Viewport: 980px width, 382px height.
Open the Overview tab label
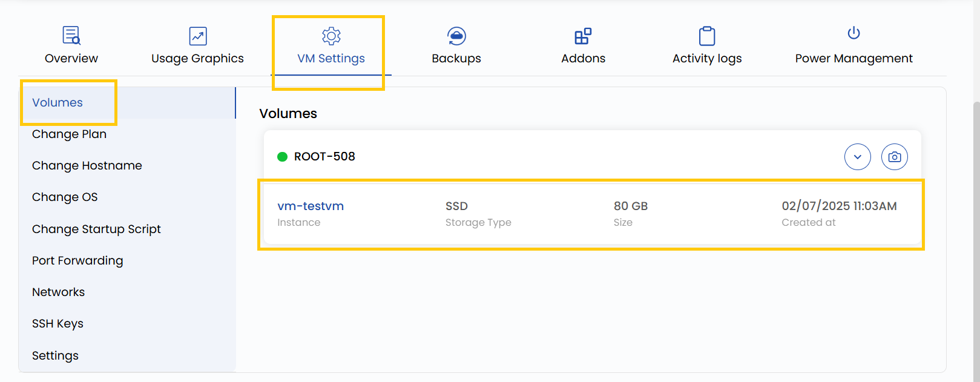(71, 58)
